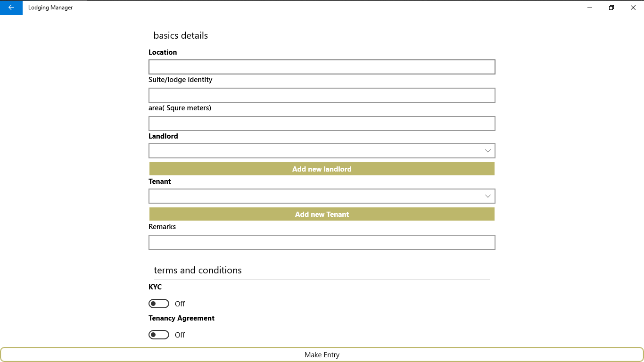This screenshot has height=362, width=644.
Task: Click the Remarks text box
Action: point(322,242)
